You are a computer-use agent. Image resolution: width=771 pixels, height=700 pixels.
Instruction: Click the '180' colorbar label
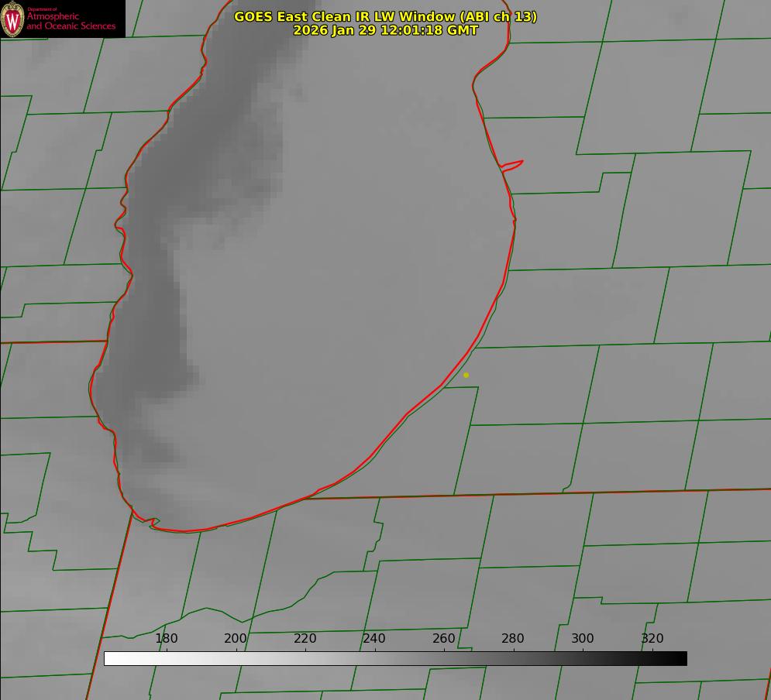pyautogui.click(x=166, y=638)
